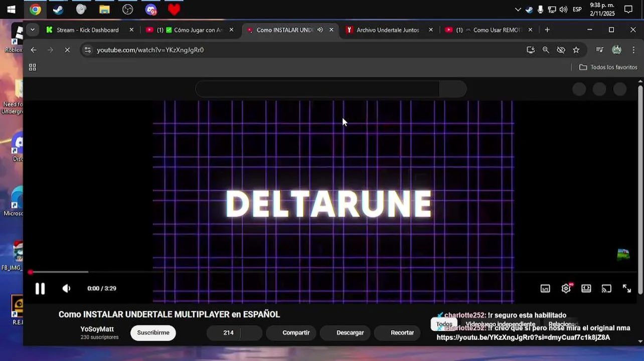Enter fullscreen video mode

tap(627, 288)
